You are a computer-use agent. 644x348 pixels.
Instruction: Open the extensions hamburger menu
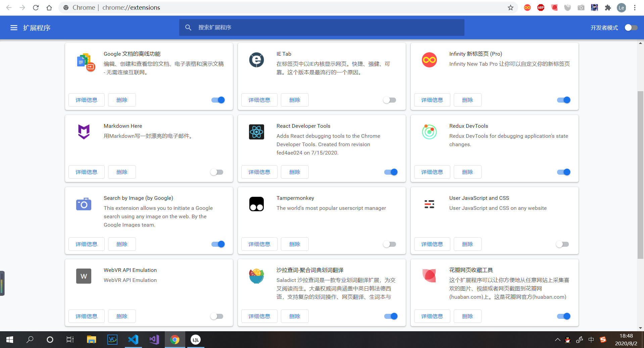pos(14,27)
